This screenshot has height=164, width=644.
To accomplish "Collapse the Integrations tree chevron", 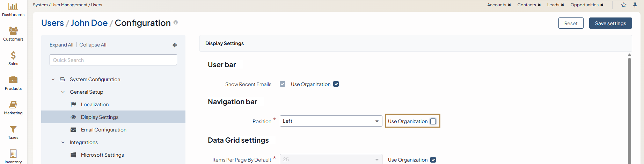I will coord(63,142).
